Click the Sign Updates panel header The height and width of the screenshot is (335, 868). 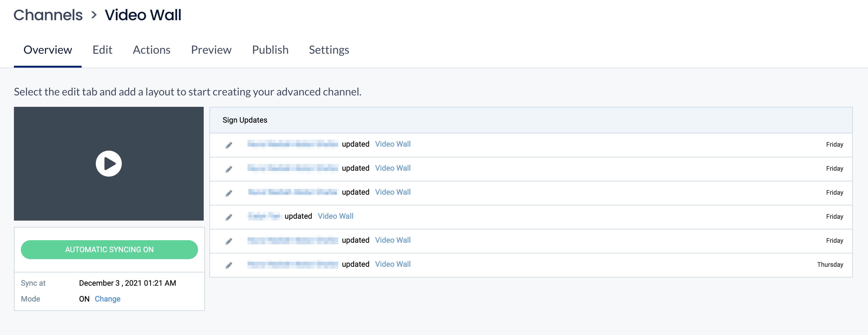pos(531,120)
